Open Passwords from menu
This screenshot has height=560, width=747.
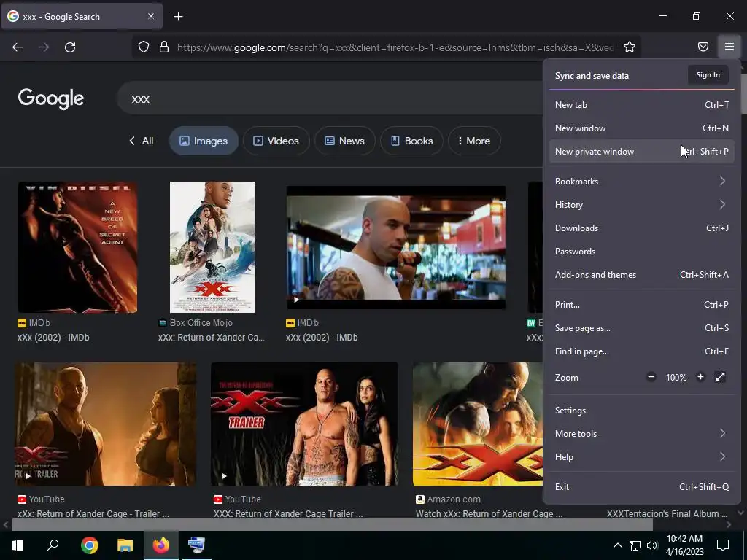tap(642, 252)
